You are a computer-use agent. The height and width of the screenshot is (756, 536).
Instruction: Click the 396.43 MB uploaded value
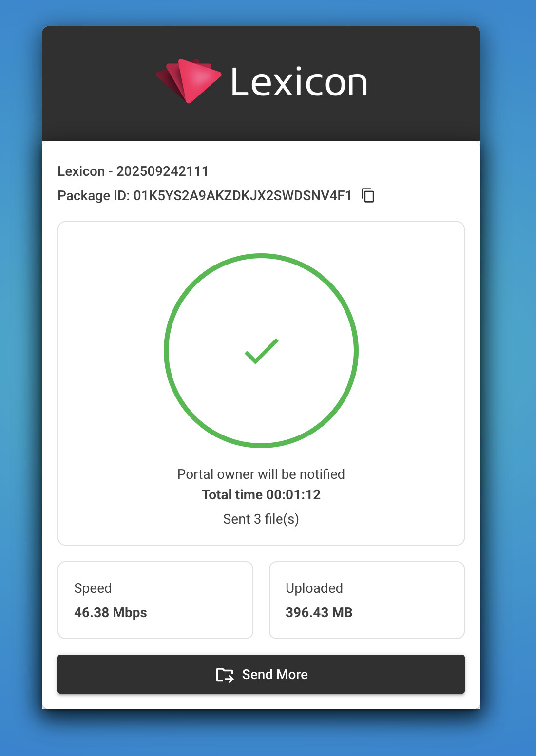pyautogui.click(x=319, y=612)
